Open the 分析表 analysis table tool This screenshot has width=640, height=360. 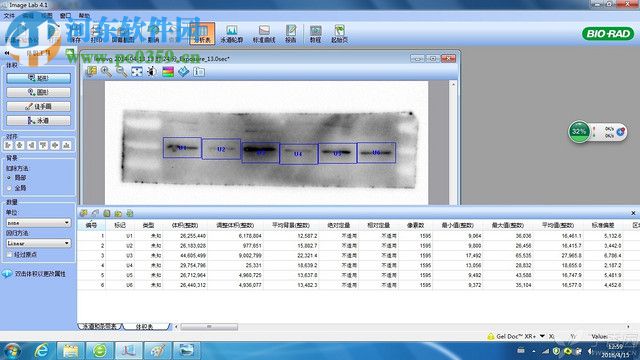[x=202, y=33]
